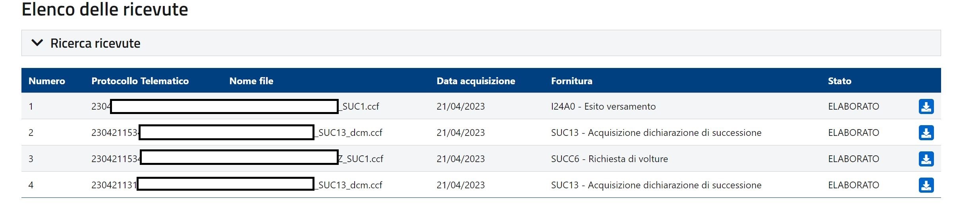Download receipt for row 2 SUC13 submission
980x205 pixels.
tap(926, 133)
